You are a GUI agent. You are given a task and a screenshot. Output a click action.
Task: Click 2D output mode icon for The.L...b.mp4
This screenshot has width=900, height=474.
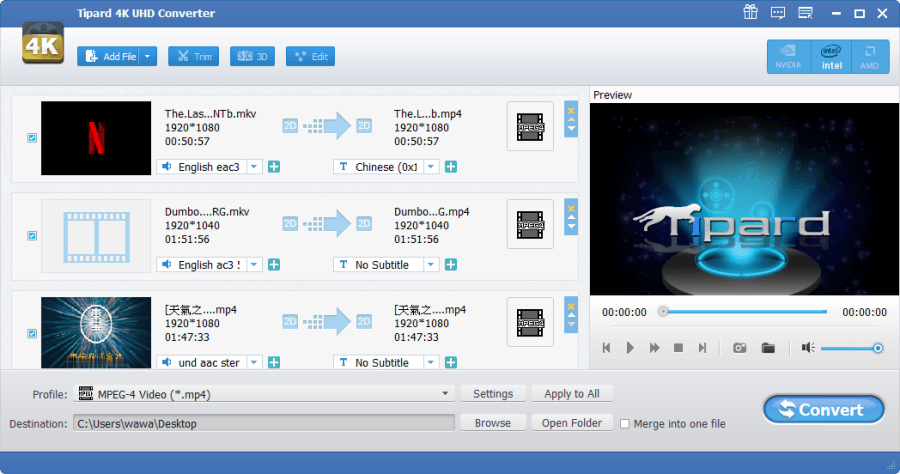click(364, 126)
